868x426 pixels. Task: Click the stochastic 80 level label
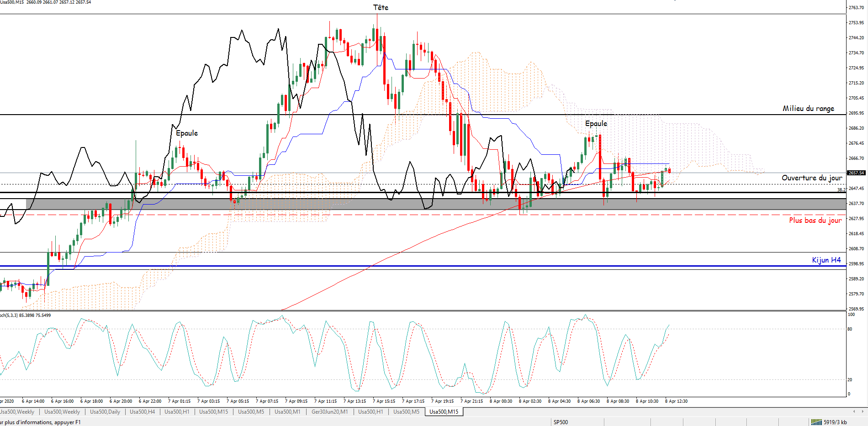point(850,329)
